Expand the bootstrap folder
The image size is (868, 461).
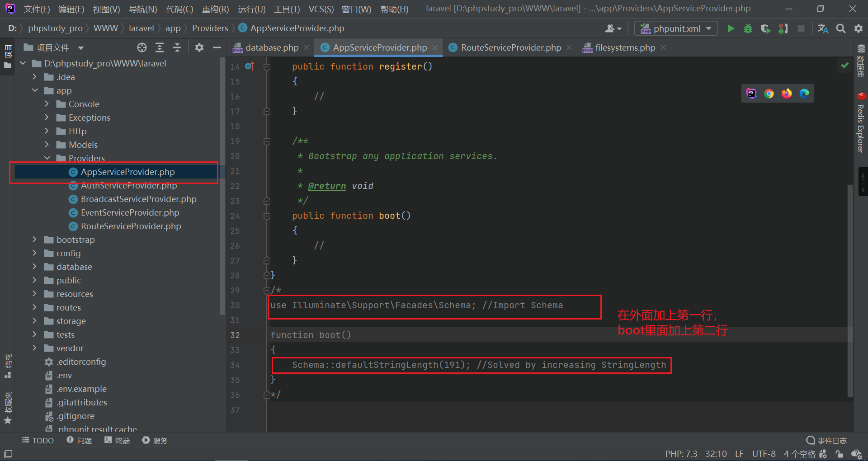tap(35, 240)
